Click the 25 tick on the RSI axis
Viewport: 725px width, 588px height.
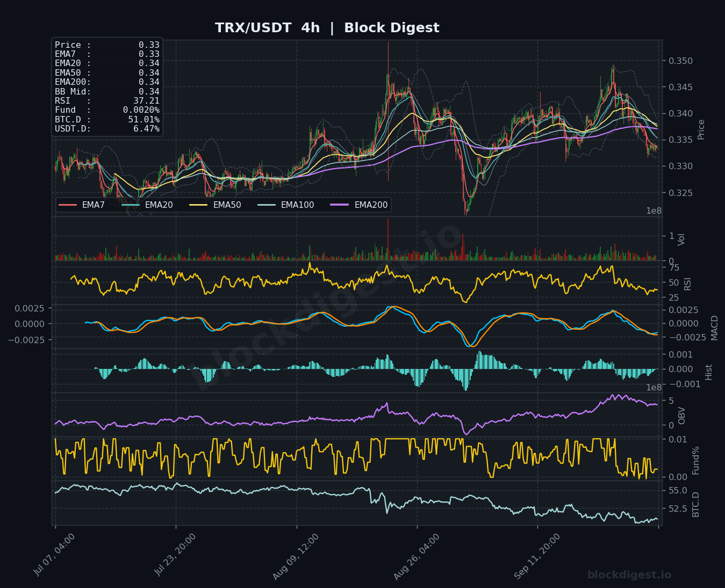[x=674, y=298]
